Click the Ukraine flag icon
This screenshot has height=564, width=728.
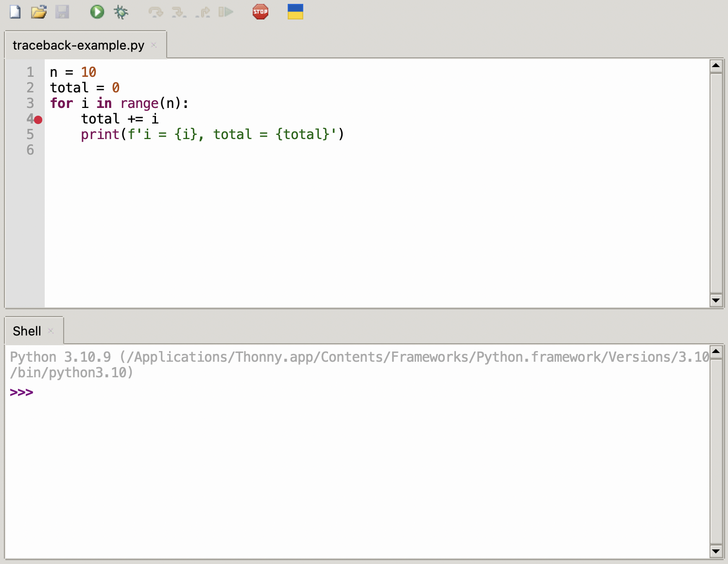(295, 12)
